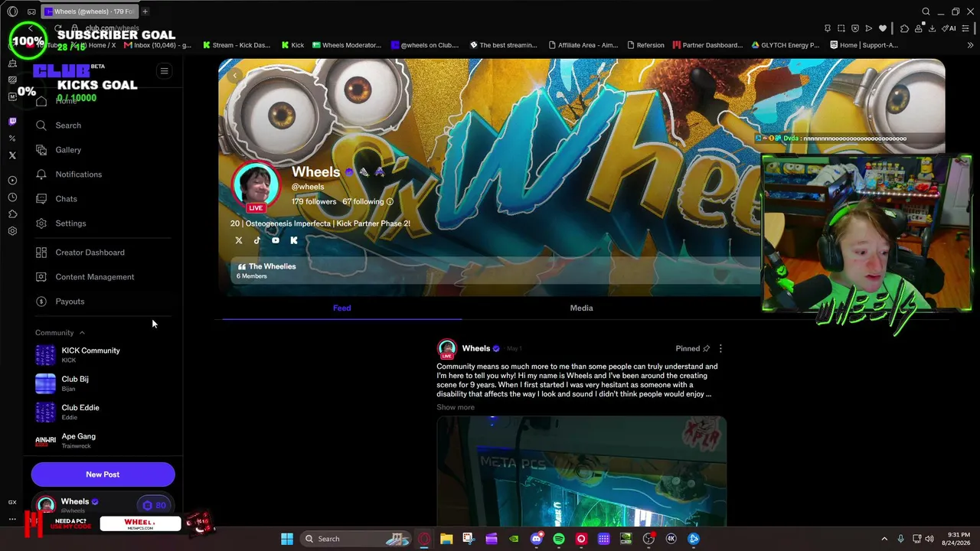
Task: Click the microphone icon in system tray
Action: 900,539
